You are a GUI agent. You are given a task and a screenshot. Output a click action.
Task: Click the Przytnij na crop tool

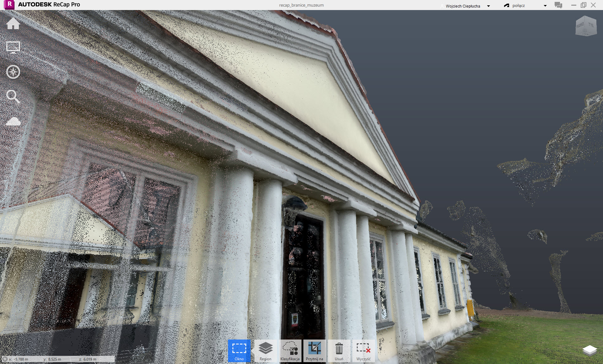pyautogui.click(x=314, y=351)
